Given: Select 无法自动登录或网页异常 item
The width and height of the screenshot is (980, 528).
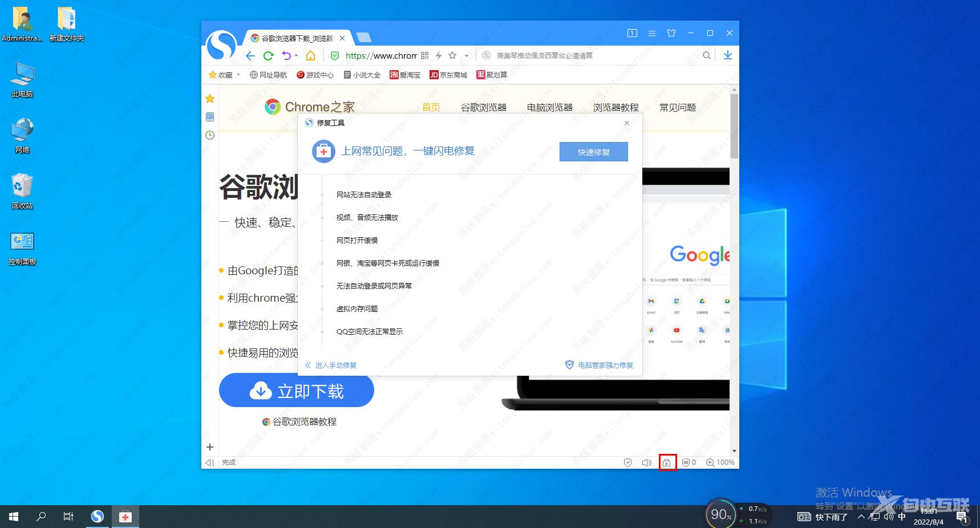Looking at the screenshot, I should click(x=374, y=286).
